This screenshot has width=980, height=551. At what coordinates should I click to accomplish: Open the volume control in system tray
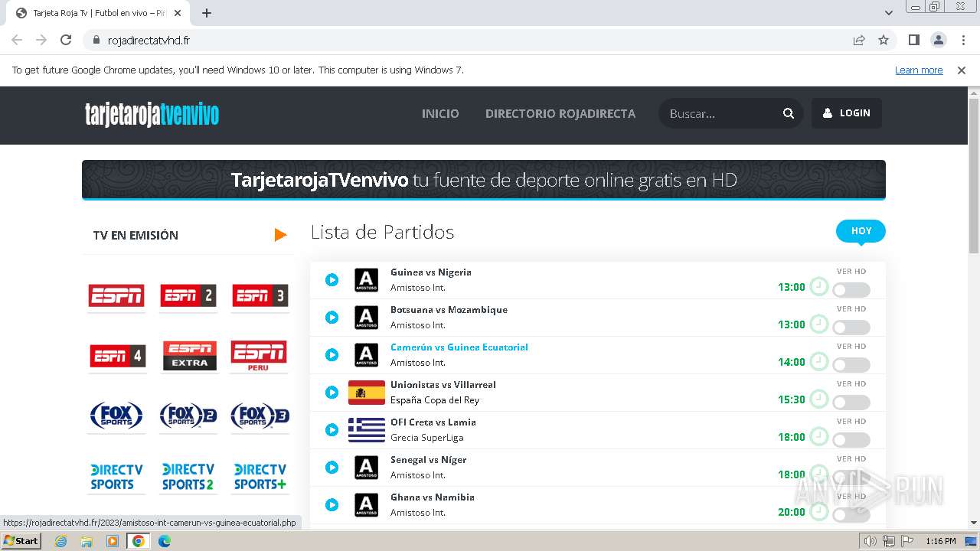pyautogui.click(x=870, y=541)
